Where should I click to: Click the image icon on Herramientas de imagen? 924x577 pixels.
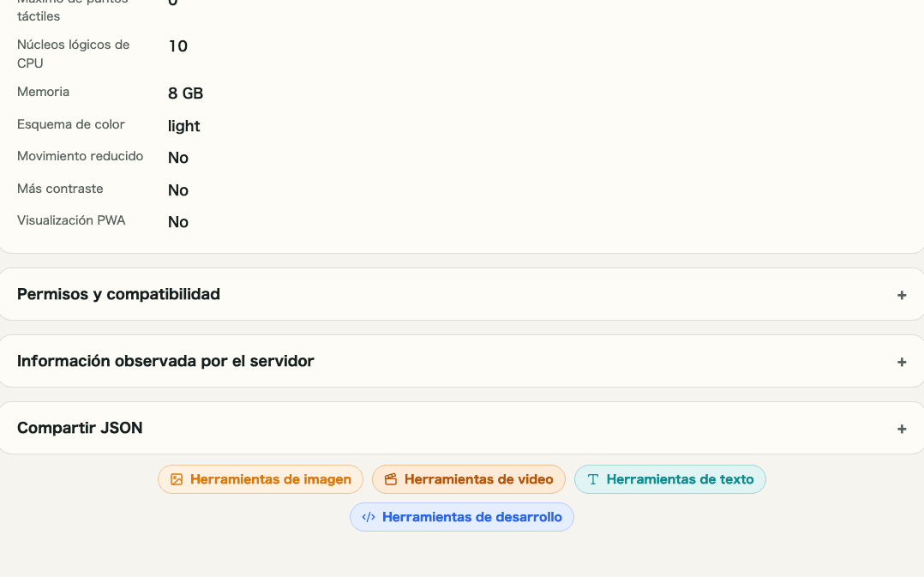[177, 479]
